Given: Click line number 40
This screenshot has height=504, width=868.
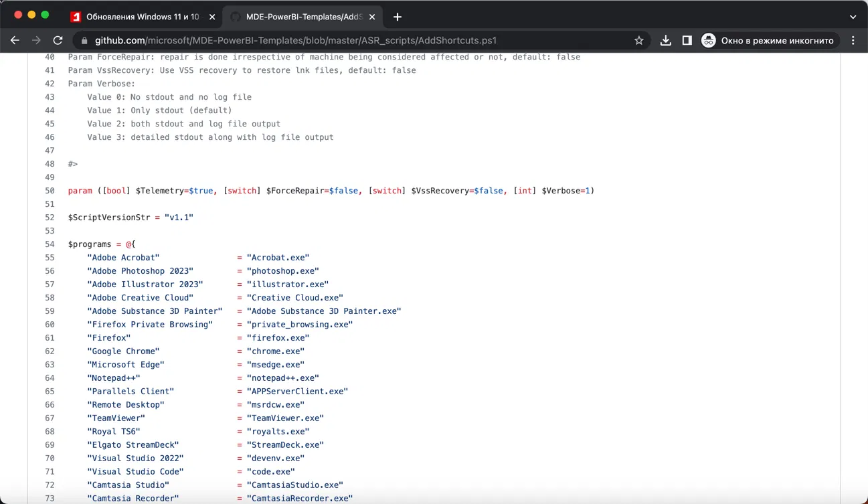Looking at the screenshot, I should (50, 57).
